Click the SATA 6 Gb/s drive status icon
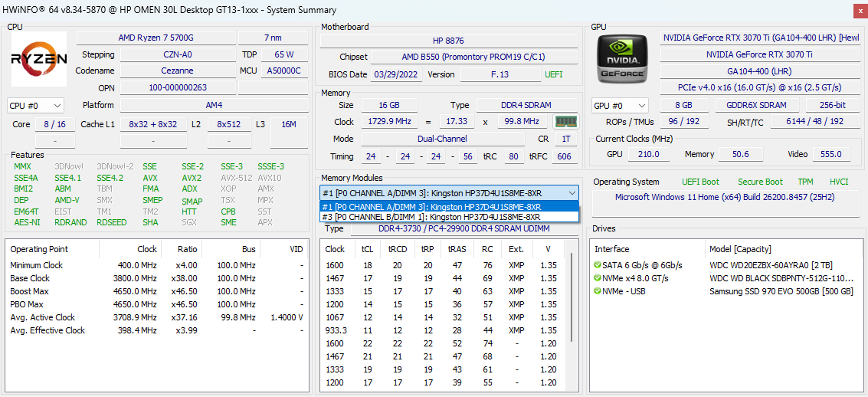The height and width of the screenshot is (397, 868). point(598,264)
